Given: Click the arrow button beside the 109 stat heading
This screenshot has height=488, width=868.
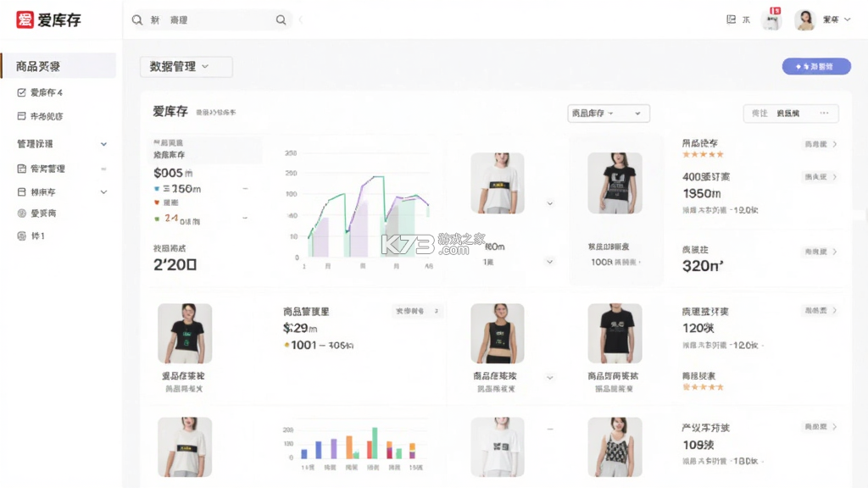Looking at the screenshot, I should (821, 427).
